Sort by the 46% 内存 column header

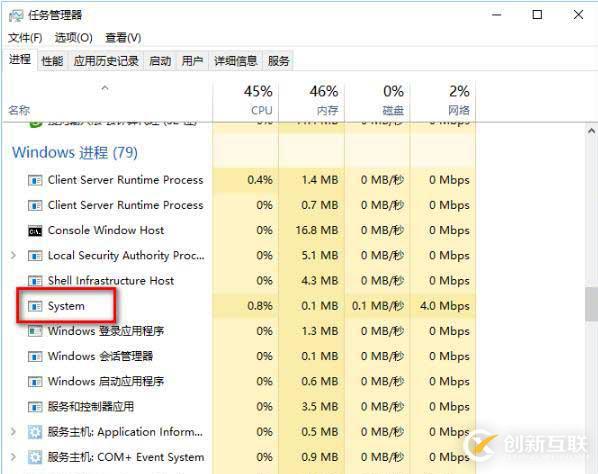pyautogui.click(x=312, y=101)
